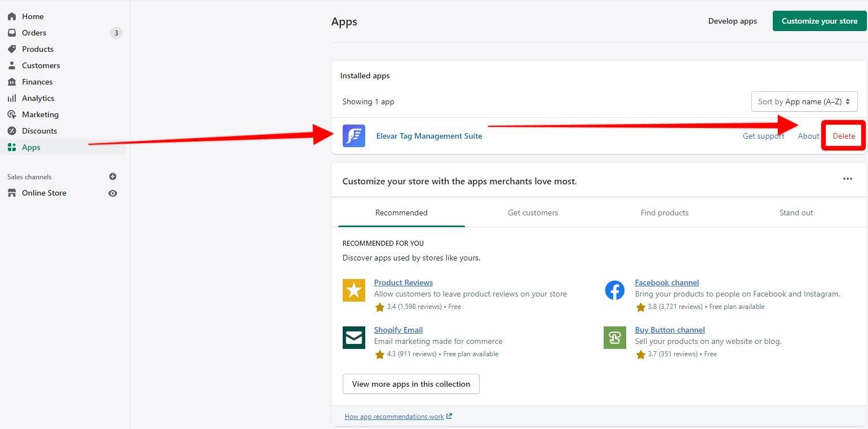Image resolution: width=868 pixels, height=429 pixels.
Task: Click the Analytics bar chart icon
Action: [x=12, y=98]
